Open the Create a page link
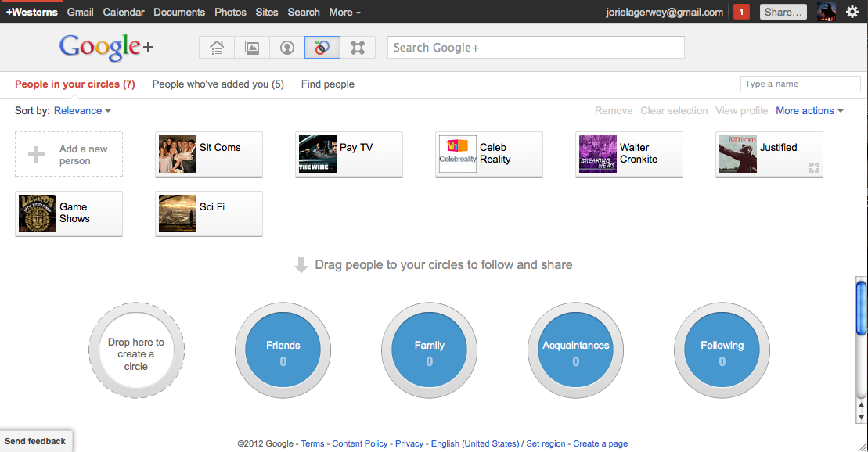 tap(600, 443)
